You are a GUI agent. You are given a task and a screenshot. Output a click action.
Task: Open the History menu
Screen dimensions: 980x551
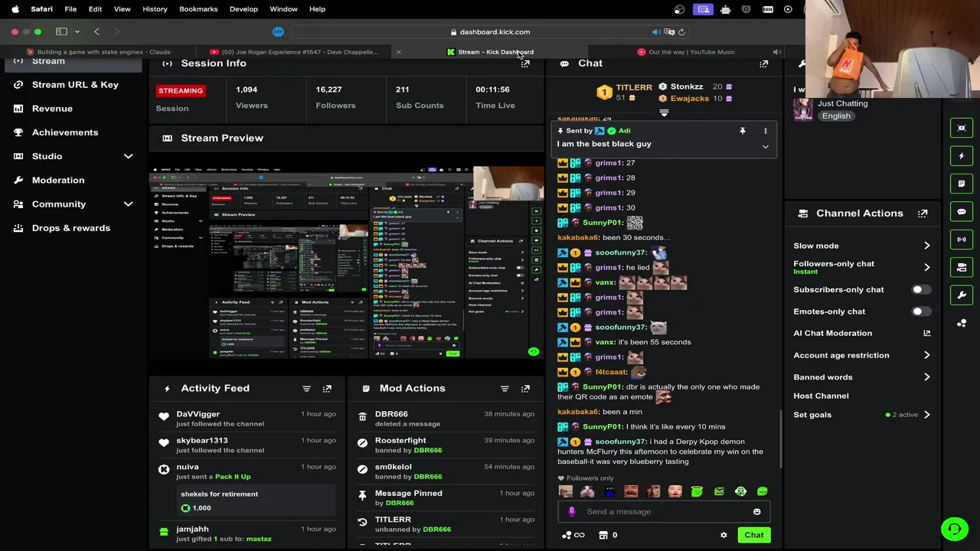[x=155, y=9]
